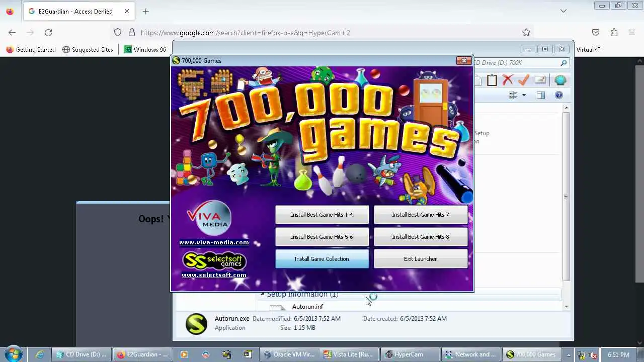
Task: Open VirtualXP bookmark
Action: [x=588, y=50]
